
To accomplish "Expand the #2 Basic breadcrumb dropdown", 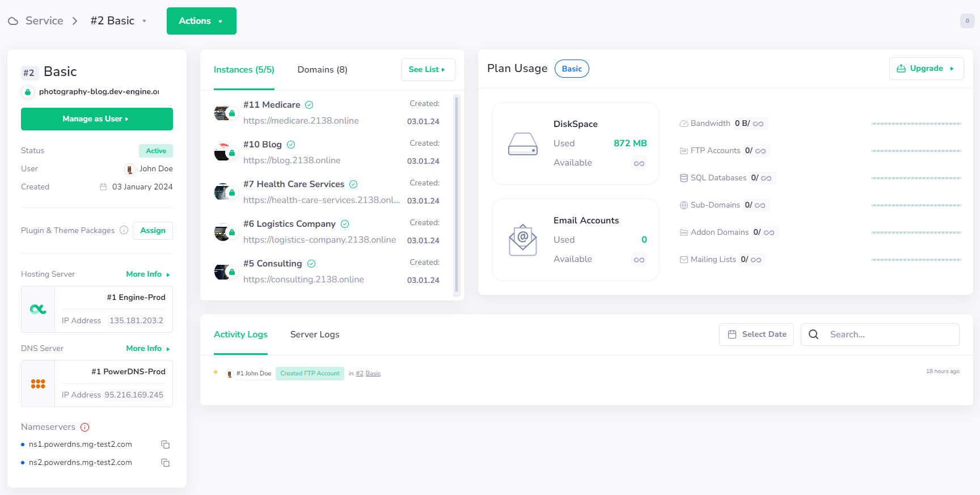I will pos(144,21).
